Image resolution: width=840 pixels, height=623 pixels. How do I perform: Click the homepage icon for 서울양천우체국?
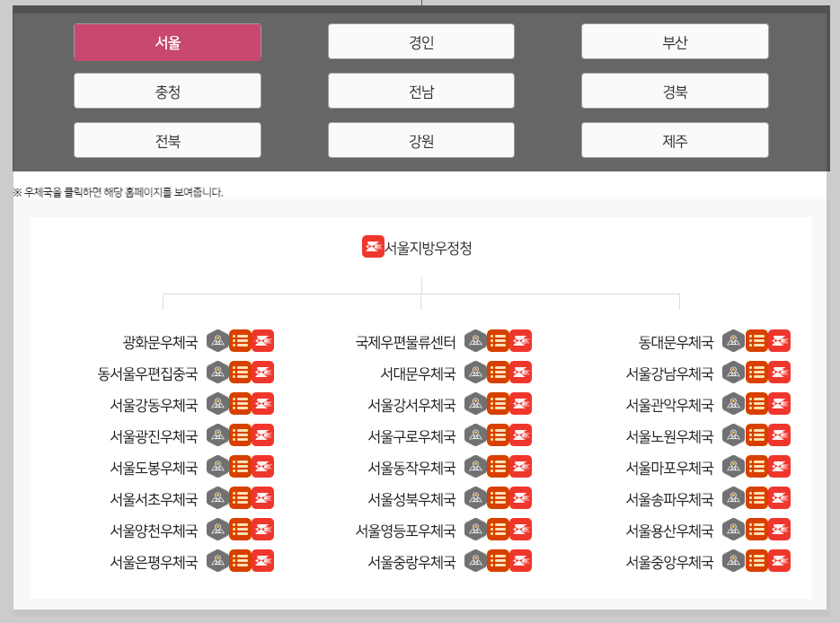[262, 530]
